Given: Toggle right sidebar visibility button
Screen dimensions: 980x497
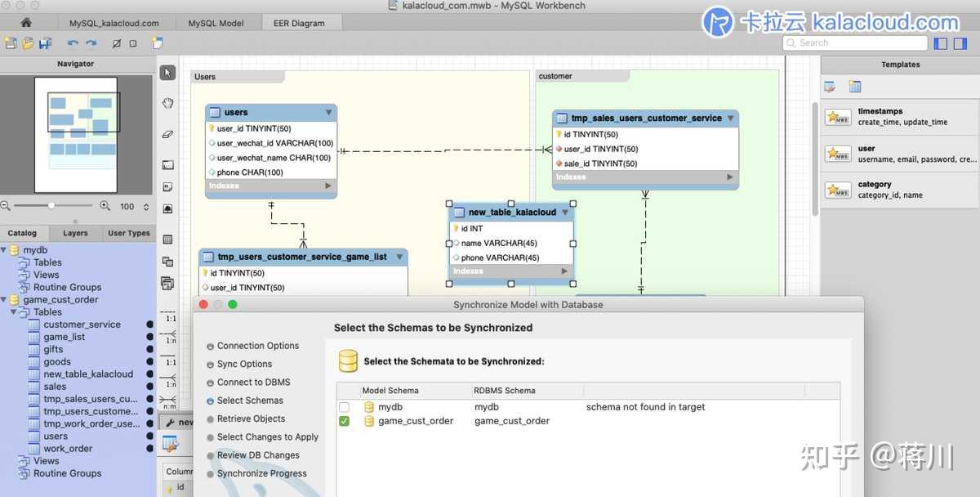Looking at the screenshot, I should 962,43.
